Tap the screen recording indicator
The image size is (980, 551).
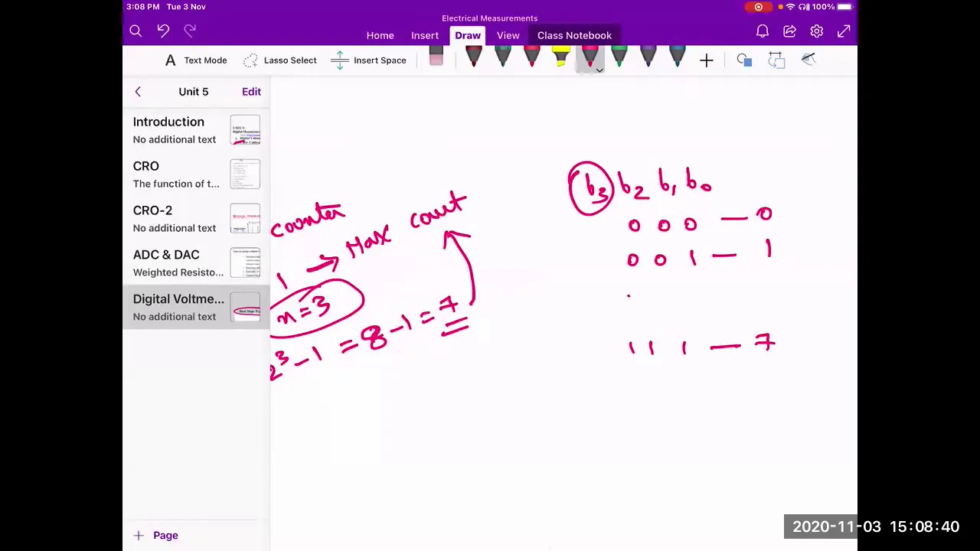pyautogui.click(x=758, y=7)
